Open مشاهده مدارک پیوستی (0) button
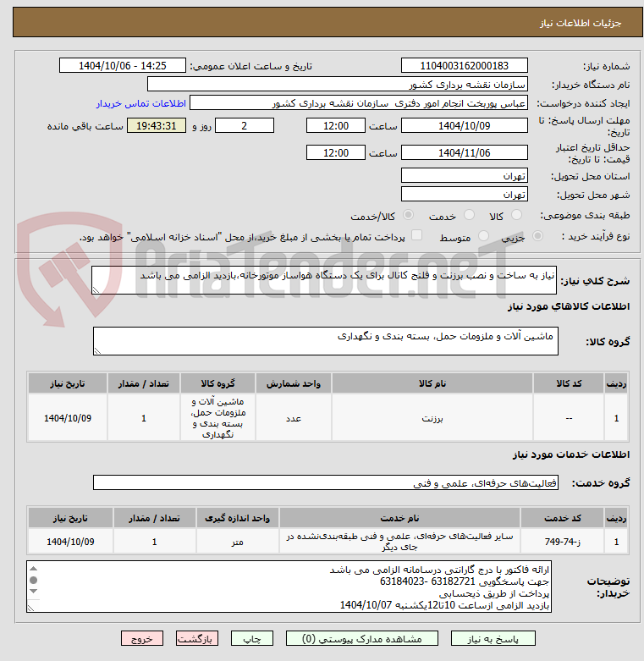The width and height of the screenshot is (644, 661). pos(361,638)
